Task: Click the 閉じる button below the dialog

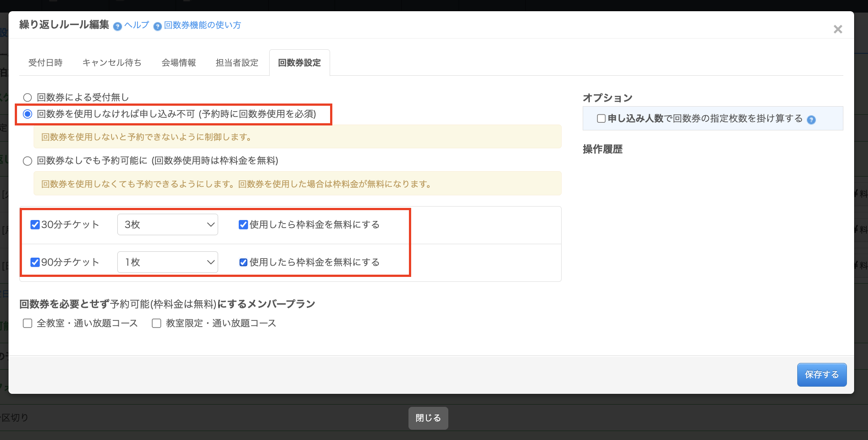Action: [x=428, y=418]
